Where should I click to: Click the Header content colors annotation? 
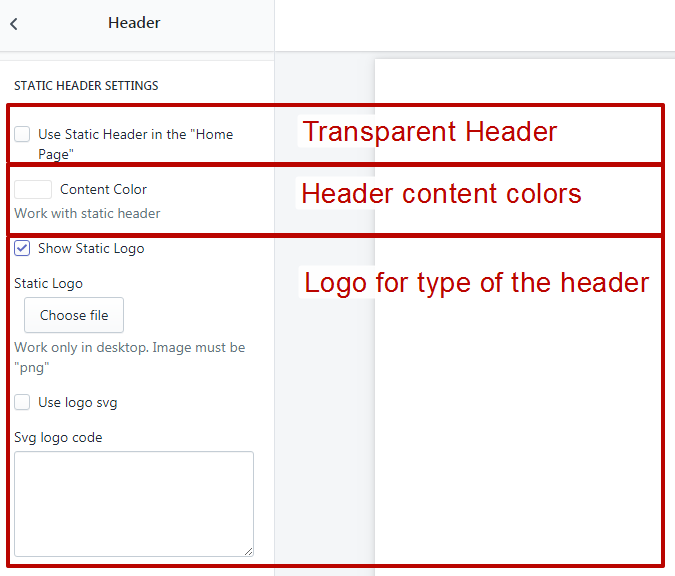(x=441, y=193)
